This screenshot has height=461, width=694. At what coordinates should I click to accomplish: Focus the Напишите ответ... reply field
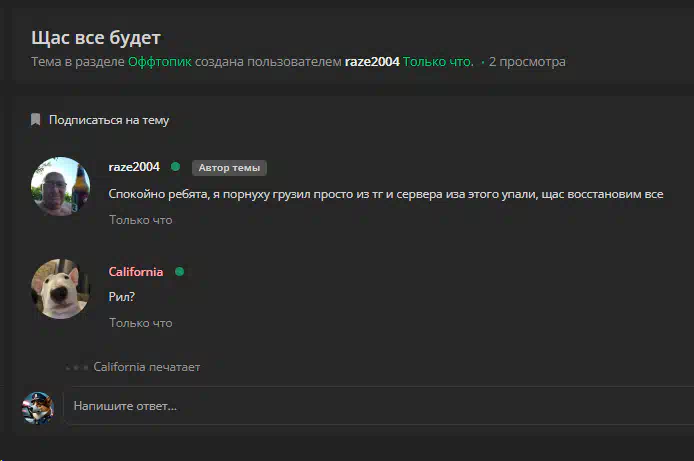(381, 406)
